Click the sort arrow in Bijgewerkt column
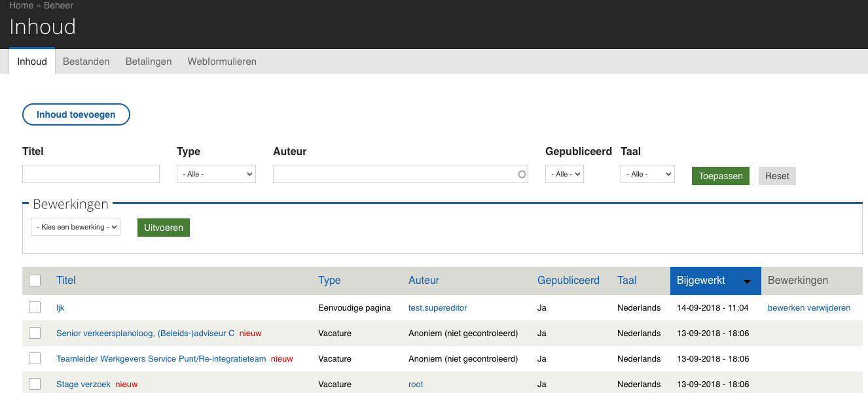The height and width of the screenshot is (393, 868). click(x=747, y=281)
